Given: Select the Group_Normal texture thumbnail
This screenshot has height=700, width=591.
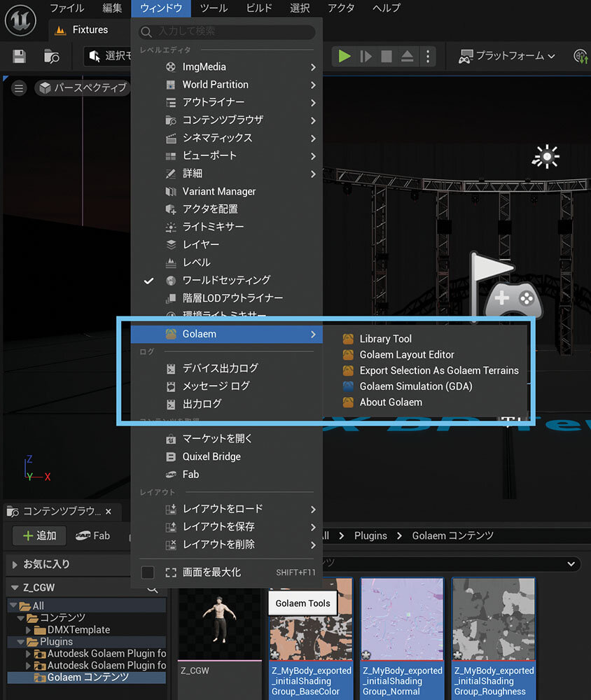Looking at the screenshot, I should click(x=402, y=619).
